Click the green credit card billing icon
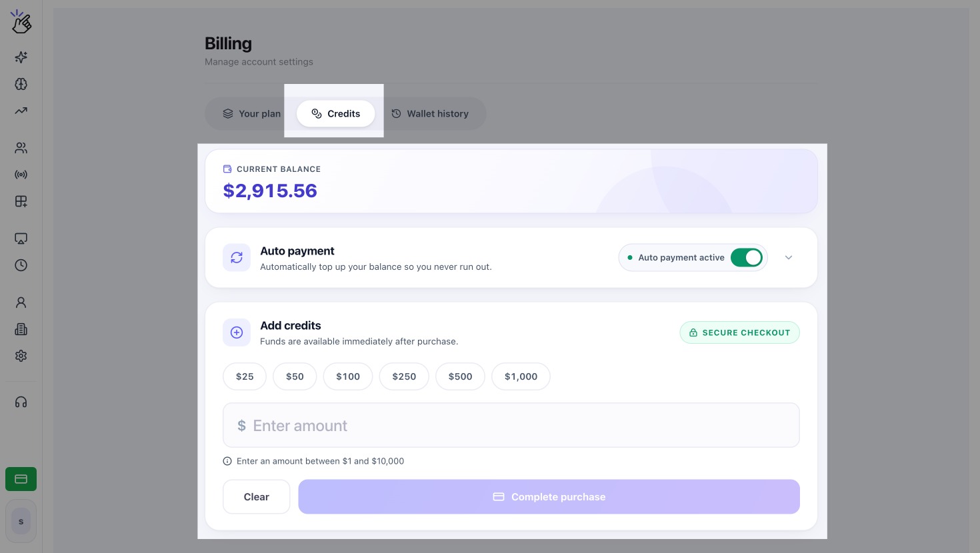Screen dimensions: 980x553 click(x=21, y=479)
